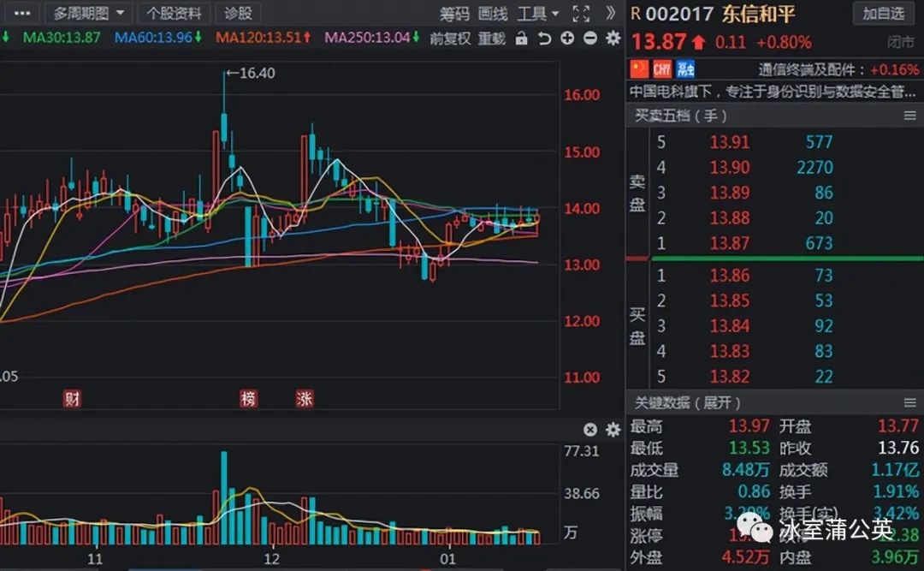The height and width of the screenshot is (571, 924).
Task: Click 开盘 value 13.77
Action: (898, 425)
